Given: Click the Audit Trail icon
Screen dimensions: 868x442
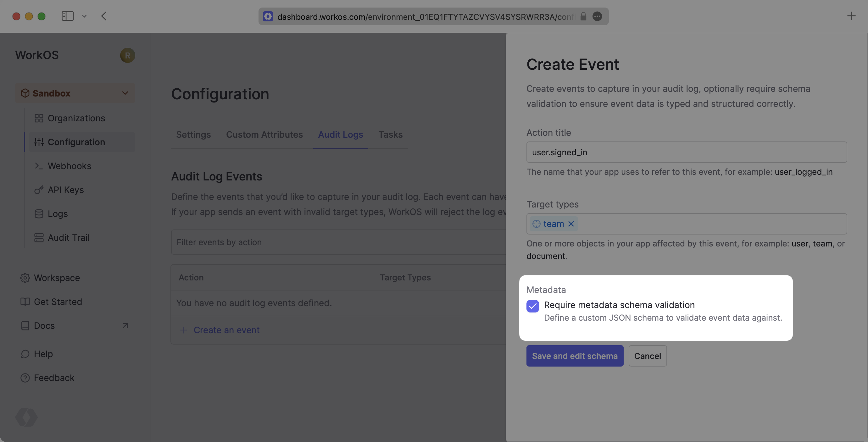Looking at the screenshot, I should pos(39,238).
